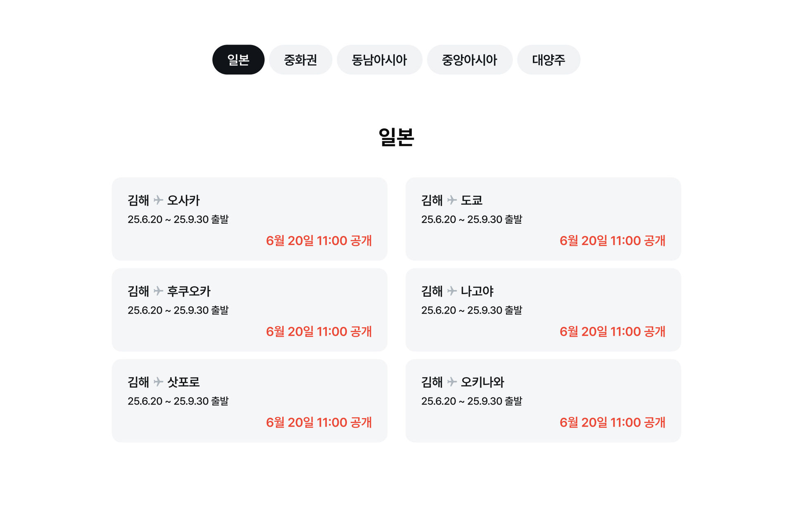793x532 pixels.
Task: Click the 삿포로 destination name
Action: tap(183, 382)
